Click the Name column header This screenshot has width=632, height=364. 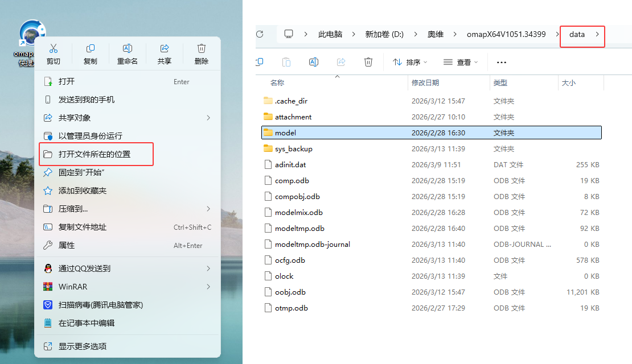[x=277, y=83]
